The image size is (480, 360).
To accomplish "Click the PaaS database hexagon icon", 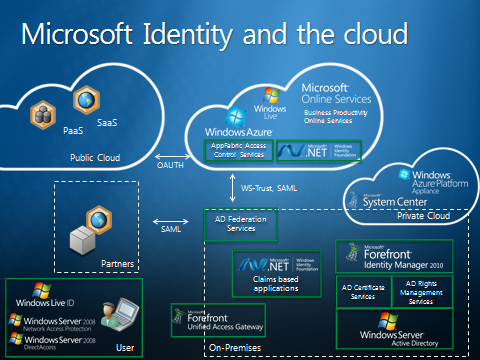I will 43,115.
